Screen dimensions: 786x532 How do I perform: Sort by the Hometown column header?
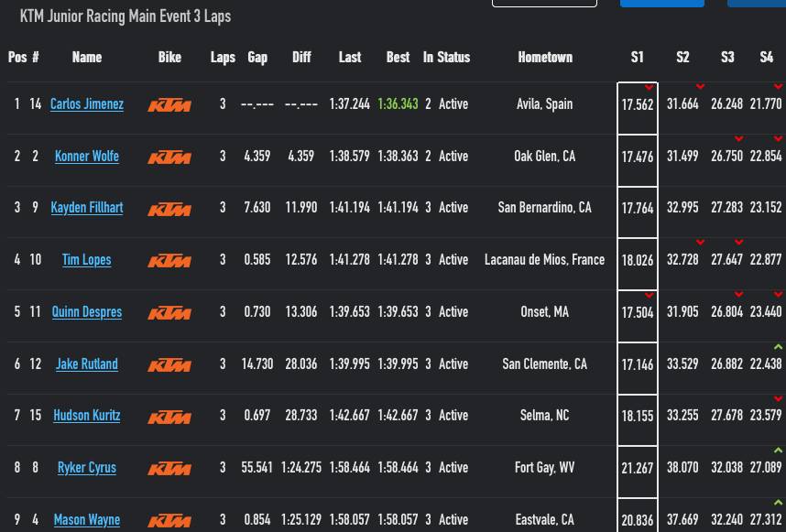click(545, 57)
